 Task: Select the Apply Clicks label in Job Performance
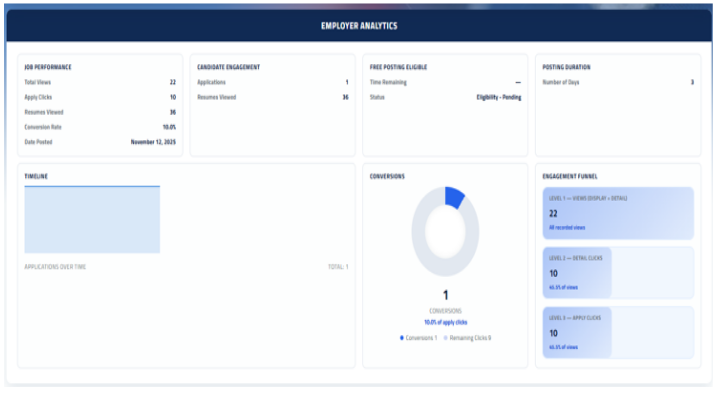tap(38, 97)
